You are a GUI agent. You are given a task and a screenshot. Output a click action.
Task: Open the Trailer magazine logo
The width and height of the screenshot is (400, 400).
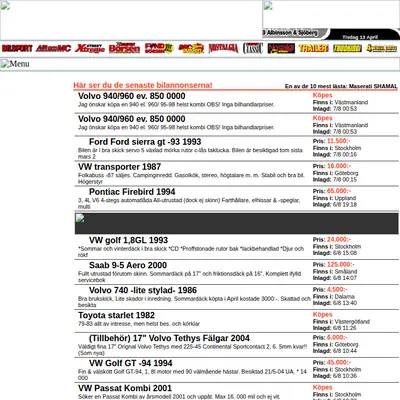(314, 48)
